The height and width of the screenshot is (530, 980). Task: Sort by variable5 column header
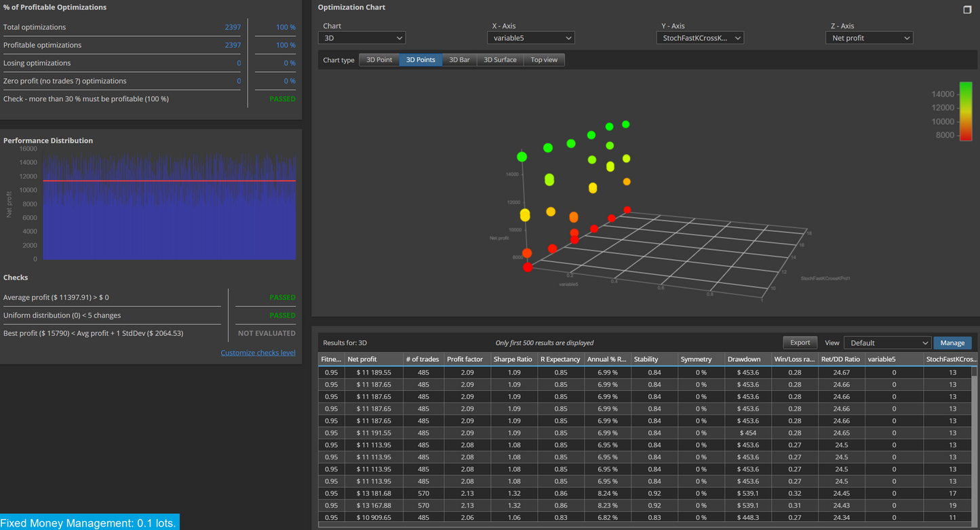(x=894, y=359)
